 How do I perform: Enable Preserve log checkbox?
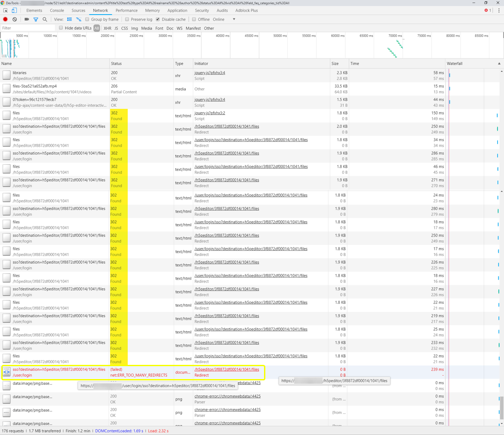coord(127,19)
